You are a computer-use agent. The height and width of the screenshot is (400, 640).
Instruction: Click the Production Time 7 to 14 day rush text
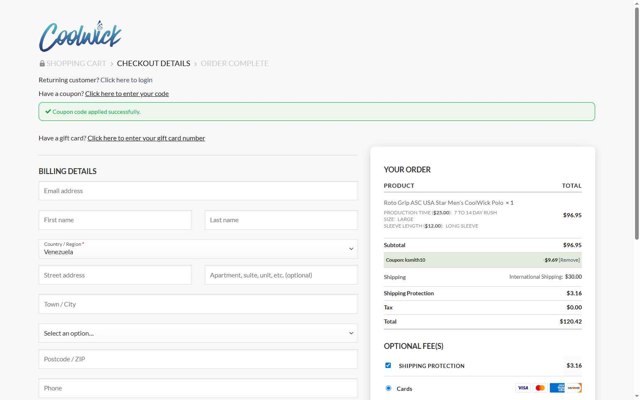[x=440, y=213]
